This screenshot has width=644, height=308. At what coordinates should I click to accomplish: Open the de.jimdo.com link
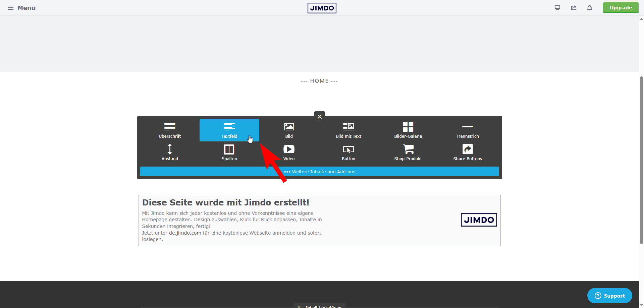[185, 233]
